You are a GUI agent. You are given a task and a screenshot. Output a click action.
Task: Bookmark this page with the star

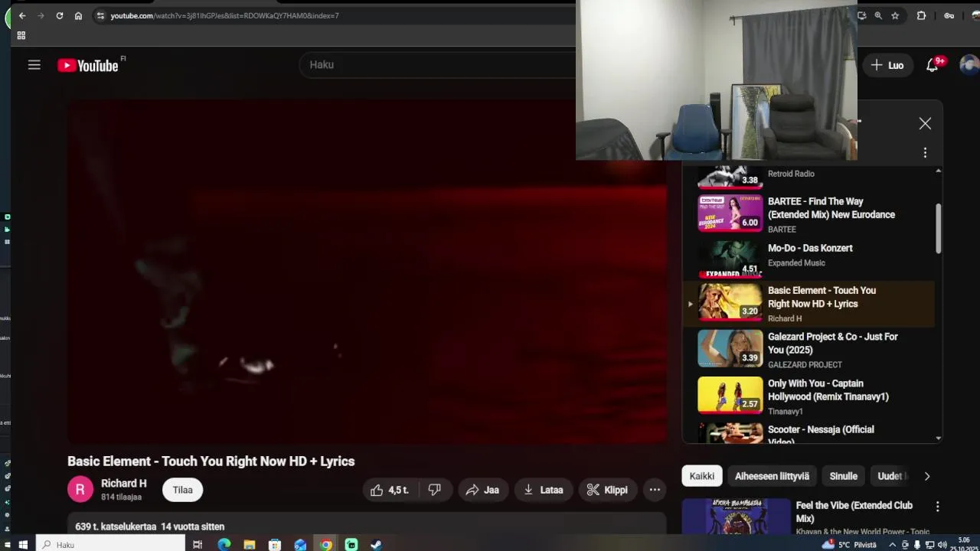tap(895, 15)
